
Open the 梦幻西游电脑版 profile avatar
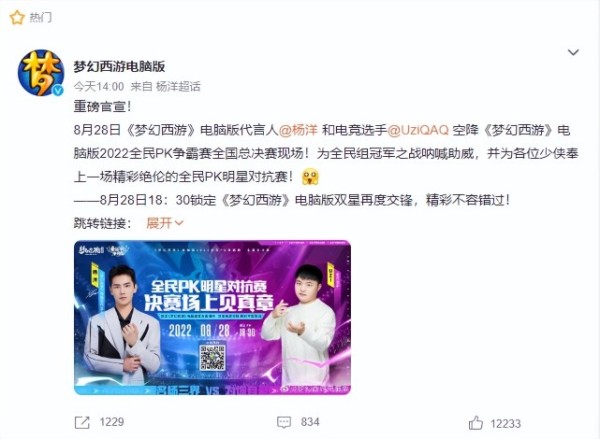pos(41,72)
